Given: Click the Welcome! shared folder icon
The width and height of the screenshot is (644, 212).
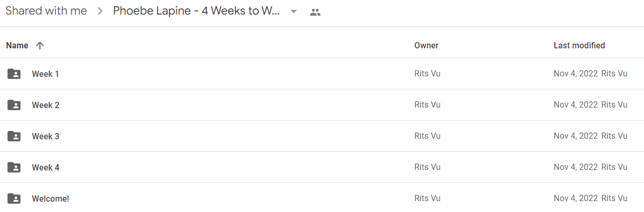Looking at the screenshot, I should point(14,198).
